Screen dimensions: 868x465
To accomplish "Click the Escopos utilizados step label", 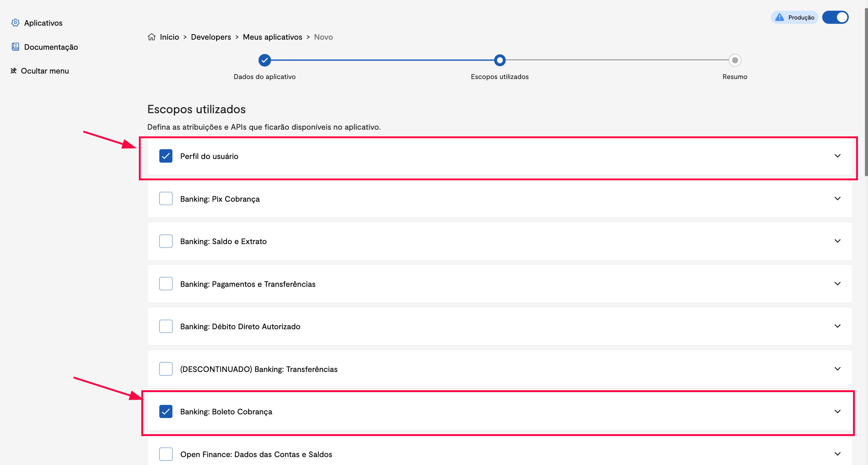I will pyautogui.click(x=500, y=77).
